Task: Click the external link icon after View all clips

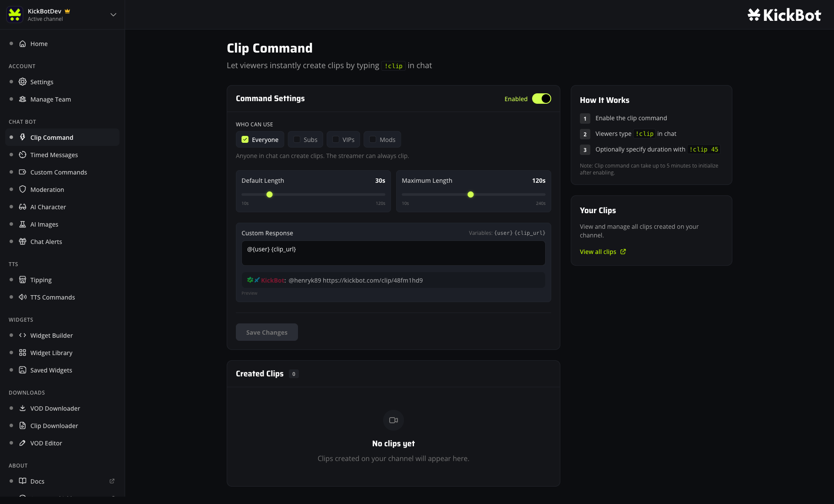Action: click(x=623, y=252)
